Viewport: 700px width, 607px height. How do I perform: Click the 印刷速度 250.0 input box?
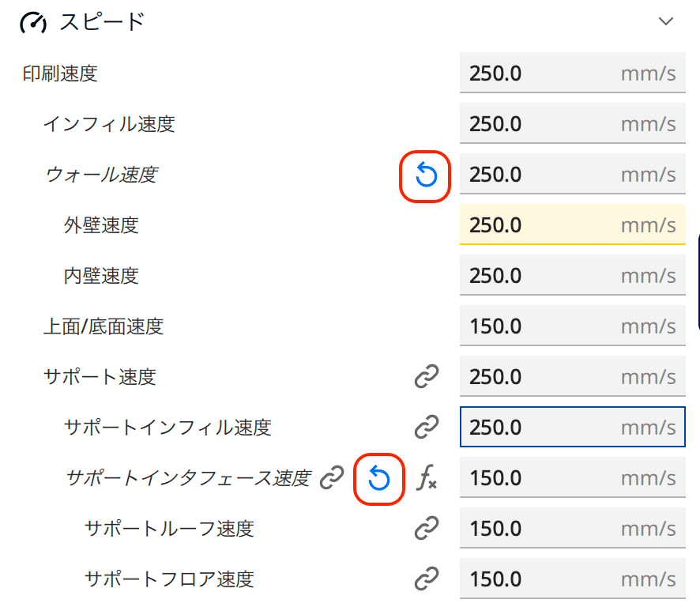(x=572, y=73)
